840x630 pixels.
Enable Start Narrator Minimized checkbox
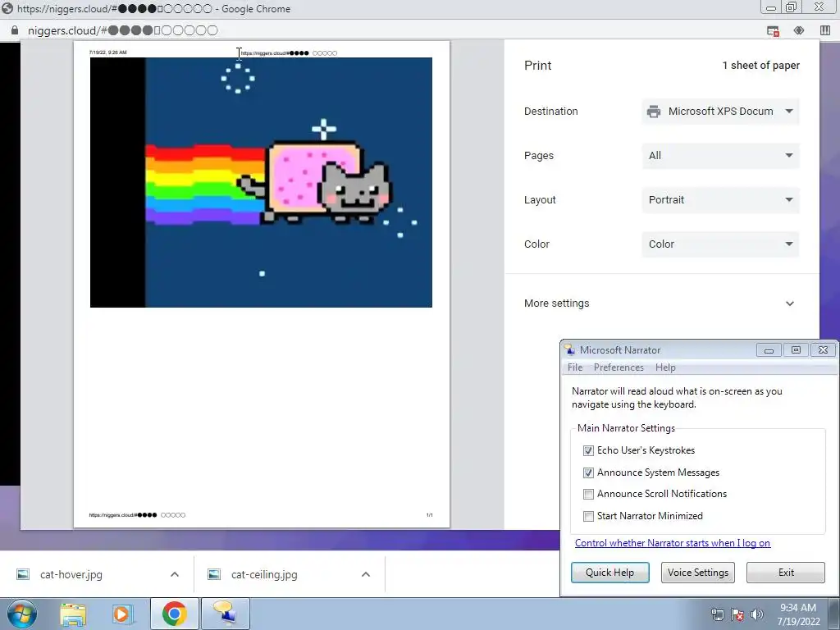click(588, 516)
